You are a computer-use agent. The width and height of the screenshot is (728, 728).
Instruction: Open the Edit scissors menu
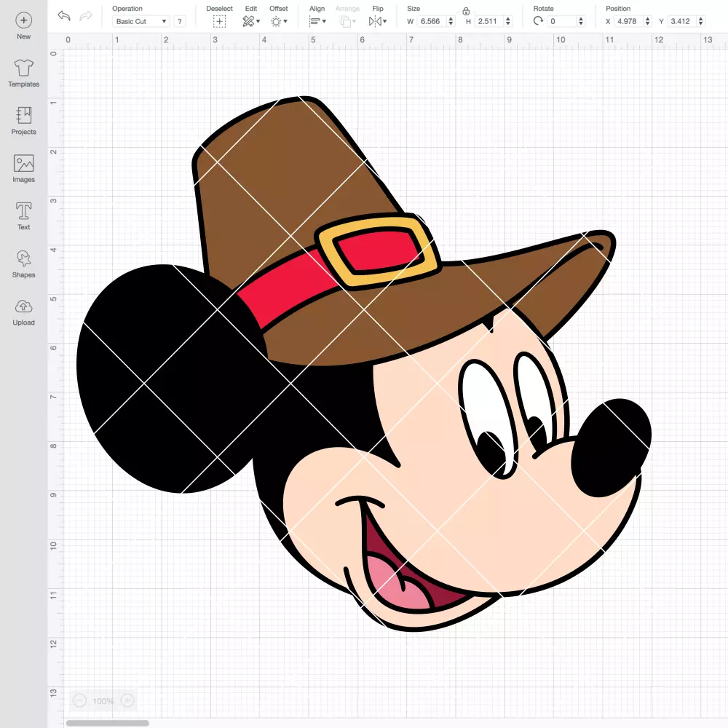click(251, 21)
